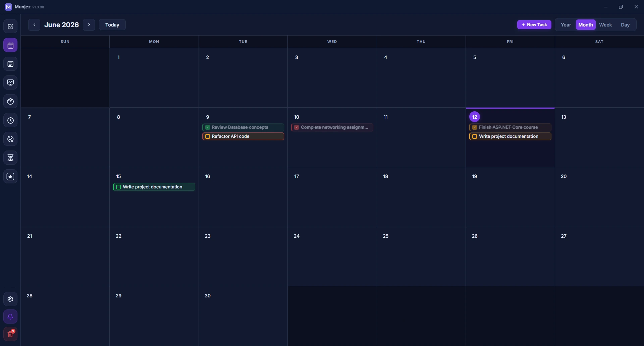
Task: Click the Munjez app logo
Action: pyautogui.click(x=8, y=7)
